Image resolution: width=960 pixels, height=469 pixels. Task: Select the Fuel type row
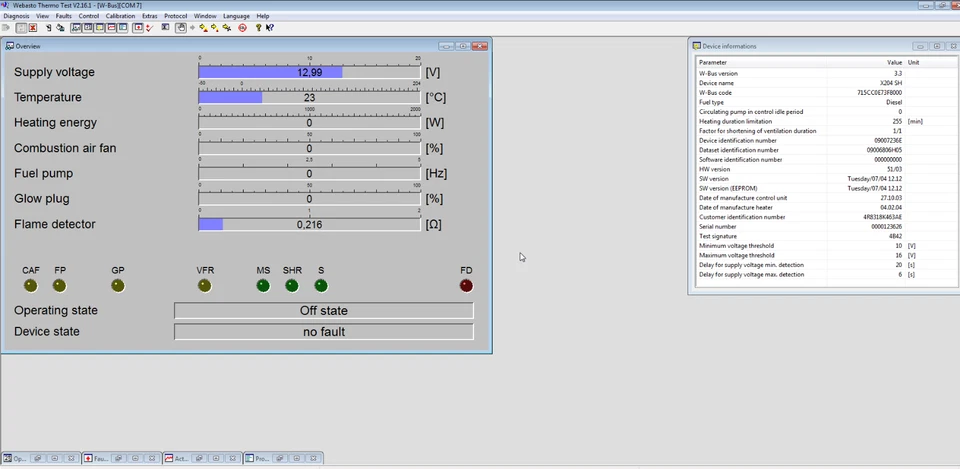pos(827,102)
